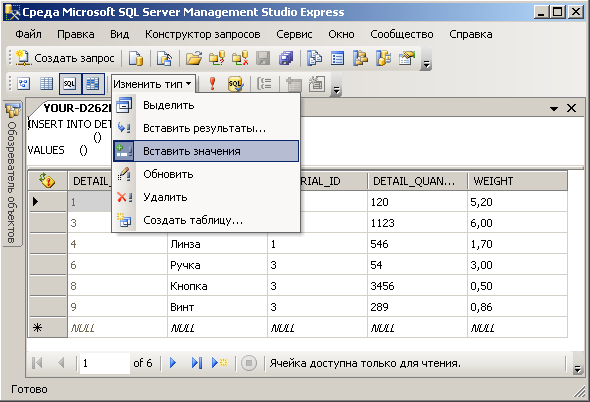Viewport: 590px width, 402px height.
Task: Open the Вид menu
Action: point(120,34)
